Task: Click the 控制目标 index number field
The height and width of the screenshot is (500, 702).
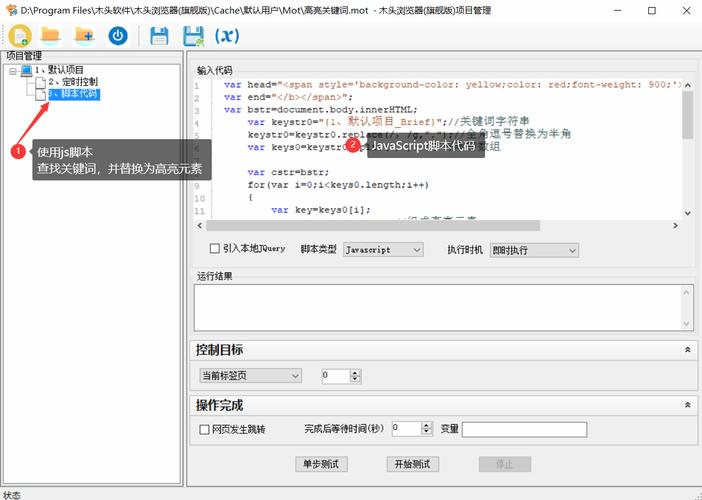Action: coord(336,376)
